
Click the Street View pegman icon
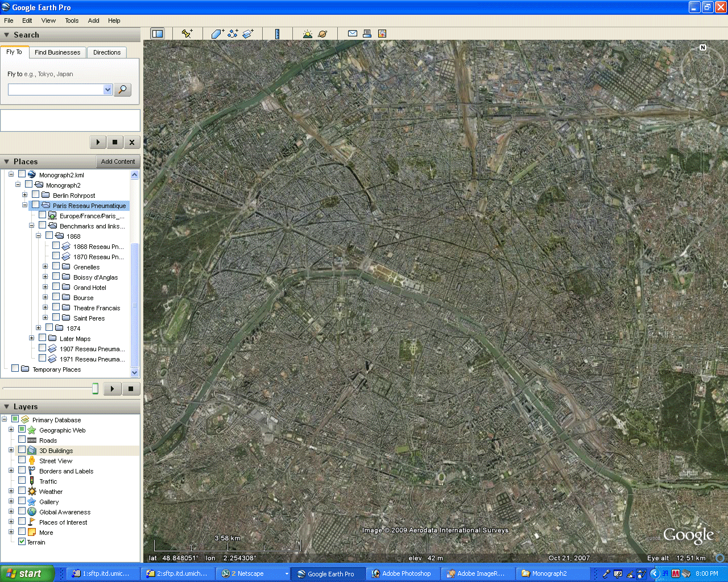coord(32,460)
